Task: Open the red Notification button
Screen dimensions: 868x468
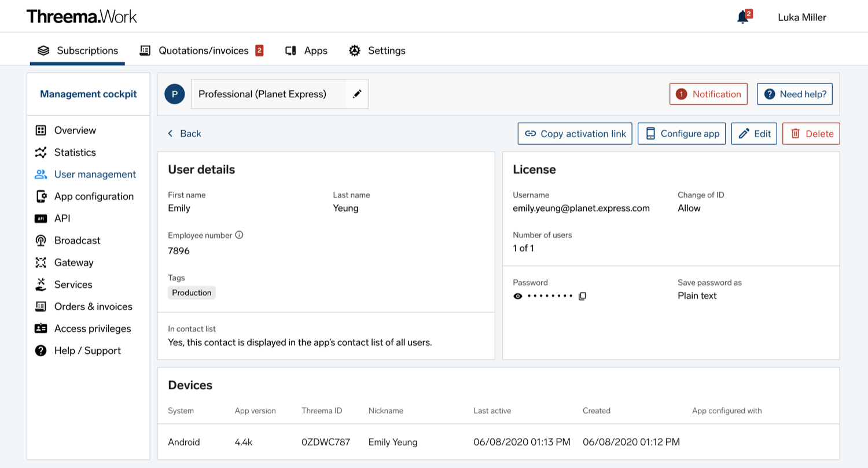Action: coord(708,94)
